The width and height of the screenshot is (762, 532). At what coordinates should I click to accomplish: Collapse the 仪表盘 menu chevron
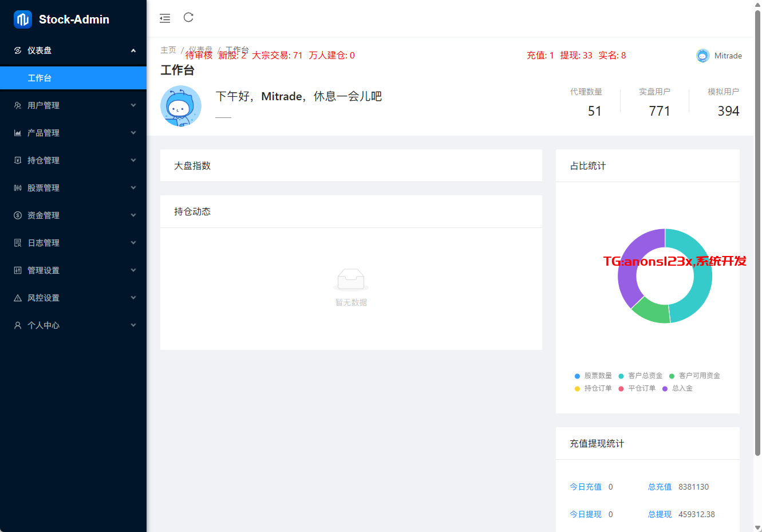133,50
